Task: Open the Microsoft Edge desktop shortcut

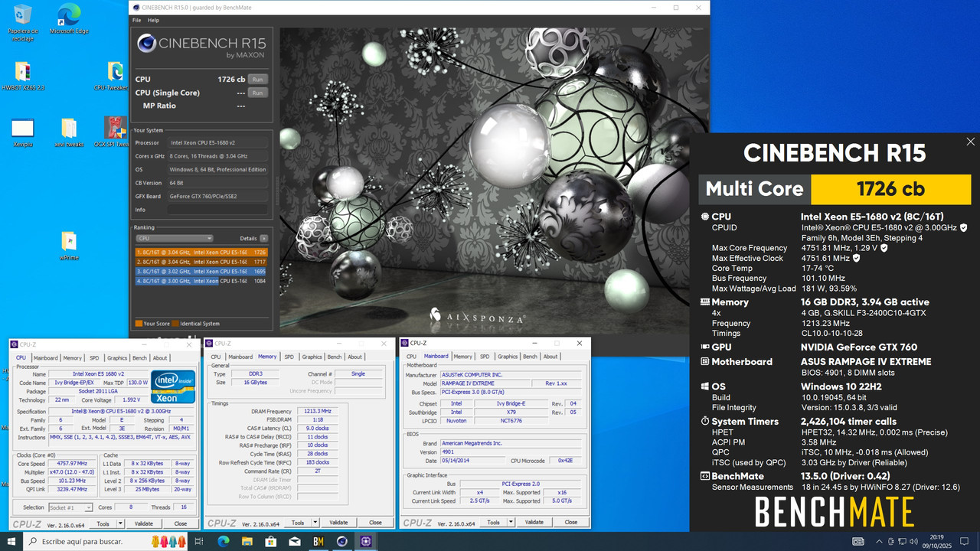Action: [69, 19]
